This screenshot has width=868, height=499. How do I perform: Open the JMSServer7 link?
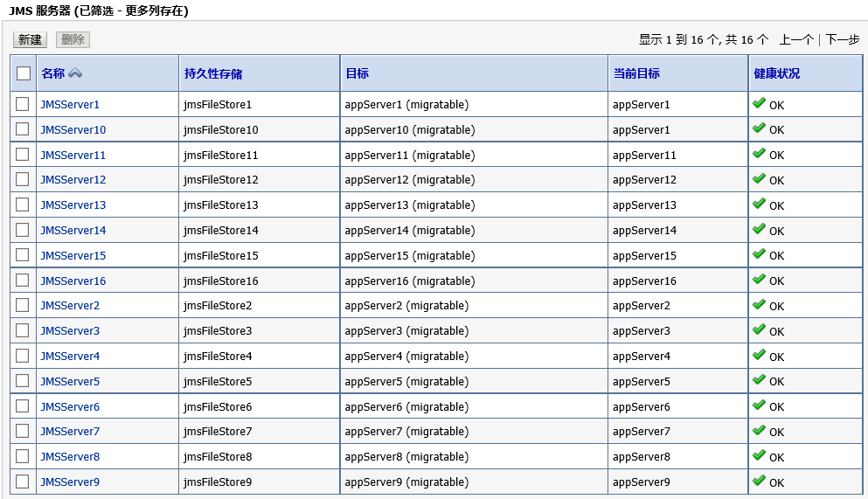70,432
